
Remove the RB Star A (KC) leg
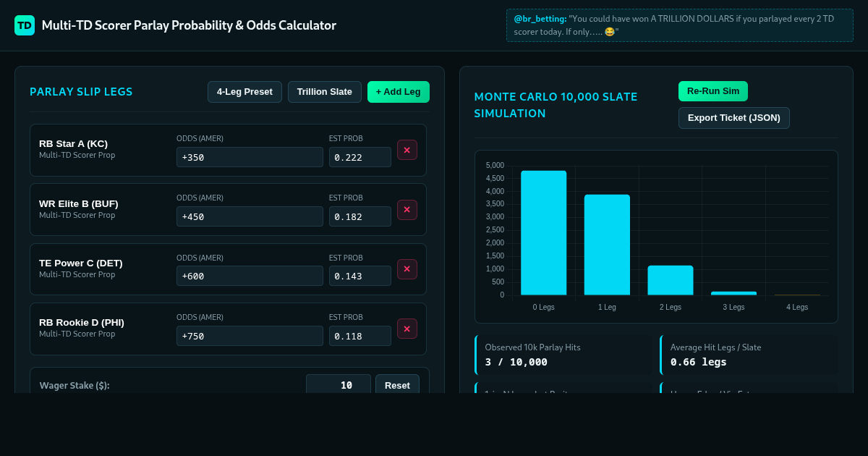(x=407, y=150)
